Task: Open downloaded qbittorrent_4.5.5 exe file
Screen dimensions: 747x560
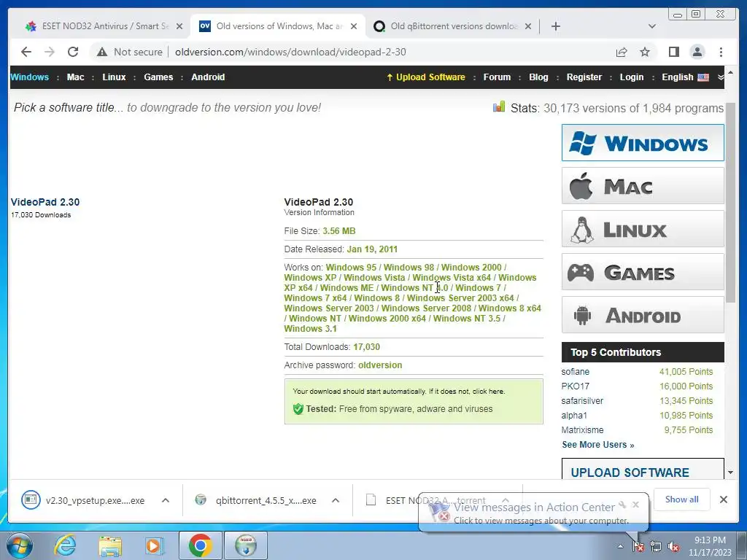Action: pos(256,500)
